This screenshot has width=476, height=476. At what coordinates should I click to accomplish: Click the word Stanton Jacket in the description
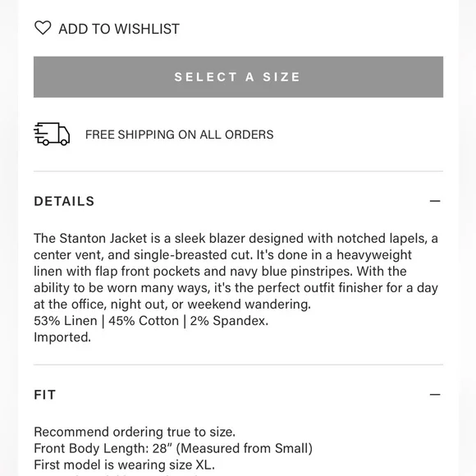click(x=103, y=238)
